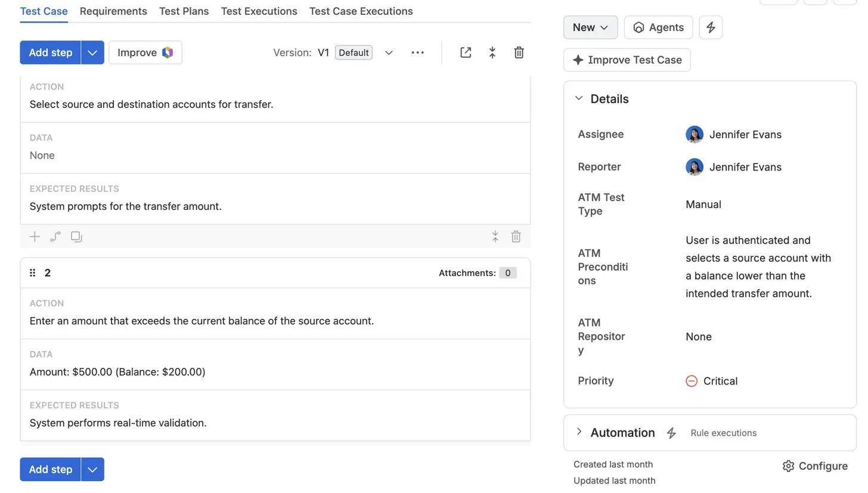Open the more actions ellipsis menu

point(417,52)
